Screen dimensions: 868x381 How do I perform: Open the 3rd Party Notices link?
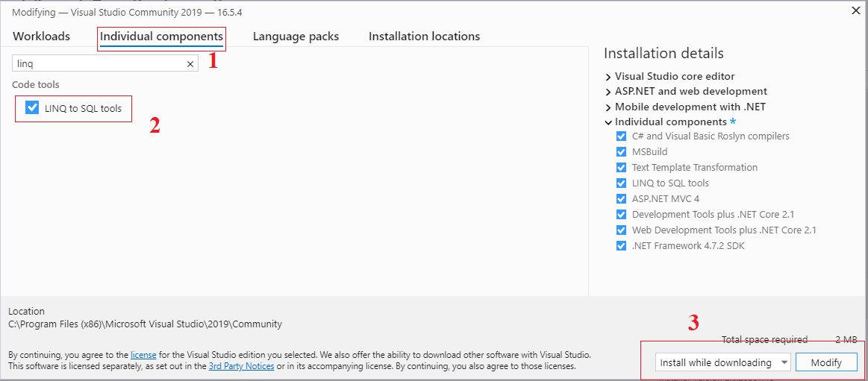point(241,366)
